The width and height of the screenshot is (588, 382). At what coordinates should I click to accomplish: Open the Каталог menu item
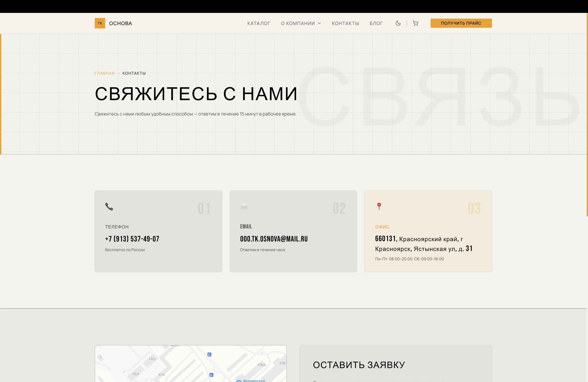(x=259, y=23)
